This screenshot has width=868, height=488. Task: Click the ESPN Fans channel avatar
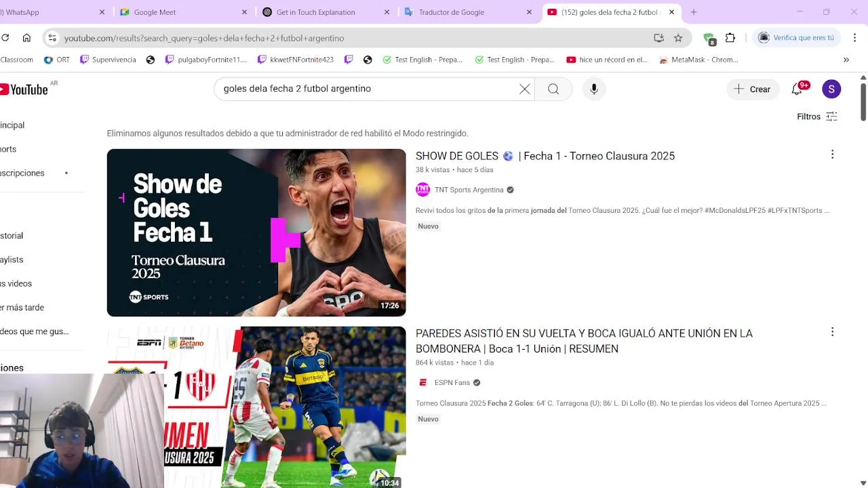422,383
